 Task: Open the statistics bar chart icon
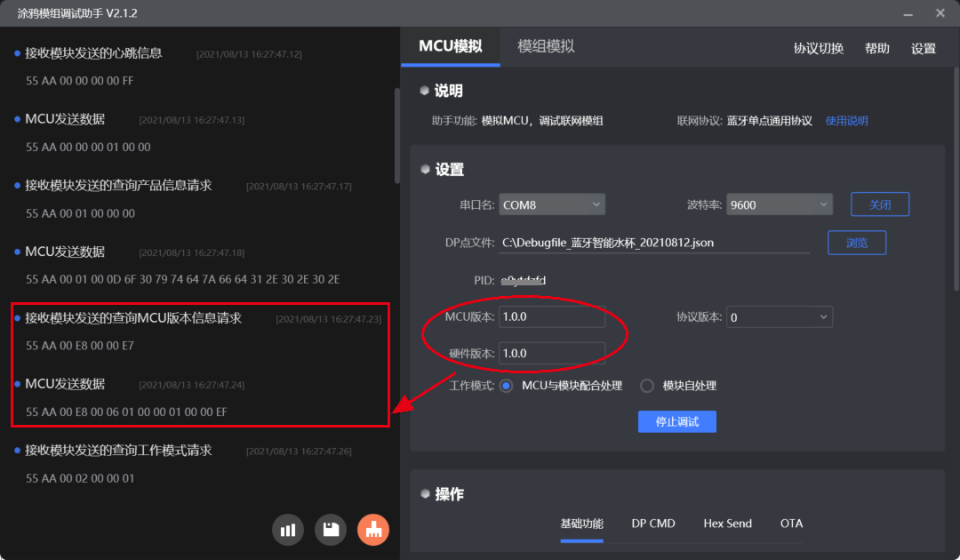coord(288,530)
